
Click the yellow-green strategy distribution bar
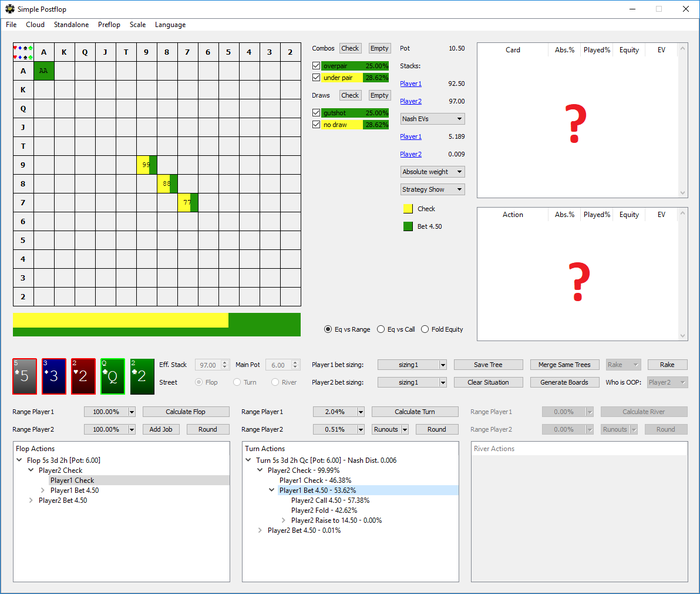[x=157, y=324]
